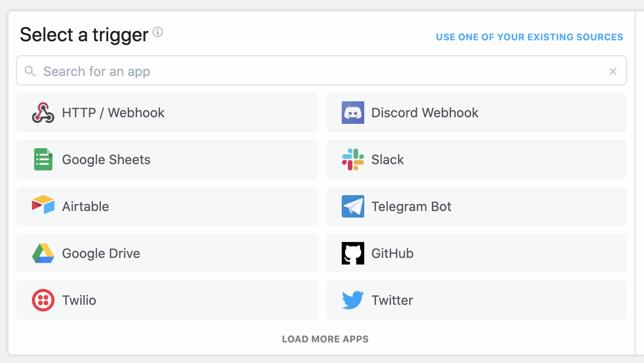This screenshot has height=363, width=644.
Task: Click LOAD MORE APPS
Action: point(325,339)
